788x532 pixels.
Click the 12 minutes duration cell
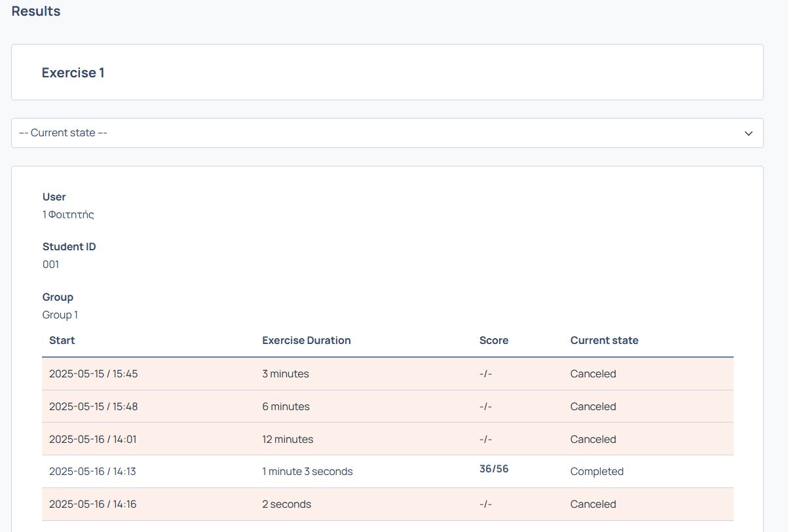(288, 439)
